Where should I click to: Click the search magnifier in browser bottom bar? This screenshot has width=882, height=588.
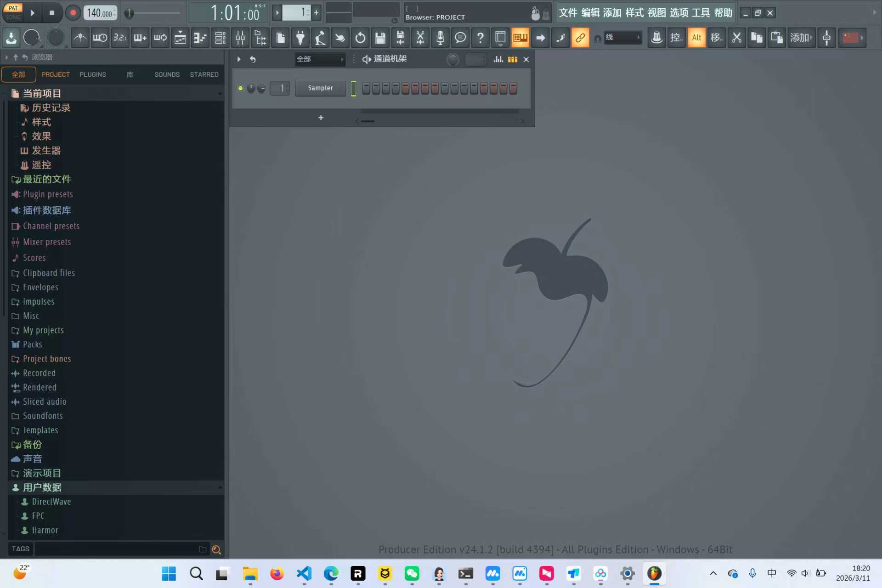[x=216, y=549]
